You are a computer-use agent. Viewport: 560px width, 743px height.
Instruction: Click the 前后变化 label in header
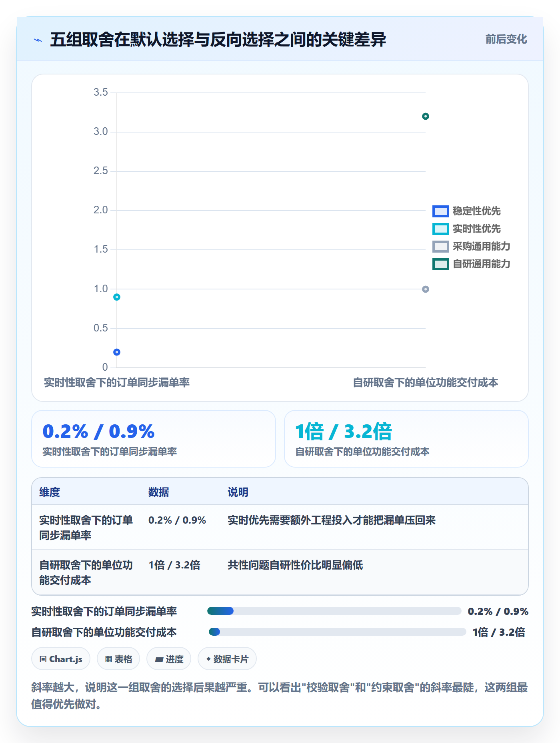[506, 39]
